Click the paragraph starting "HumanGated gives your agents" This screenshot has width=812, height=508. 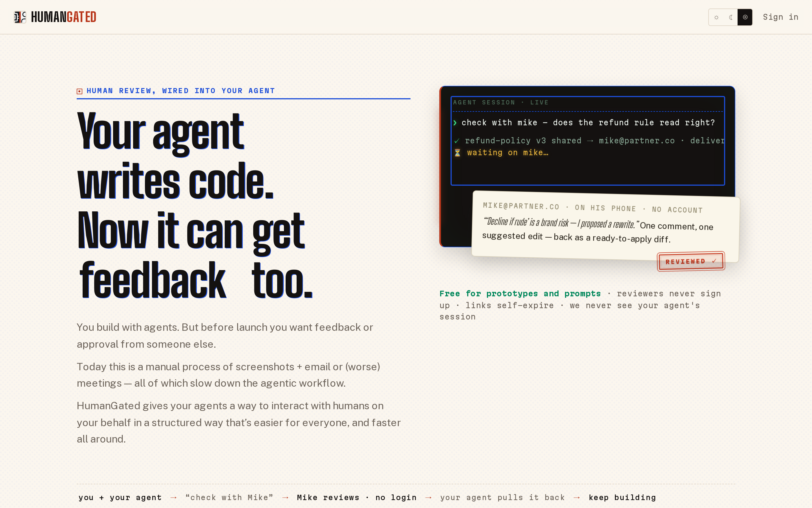(x=239, y=422)
